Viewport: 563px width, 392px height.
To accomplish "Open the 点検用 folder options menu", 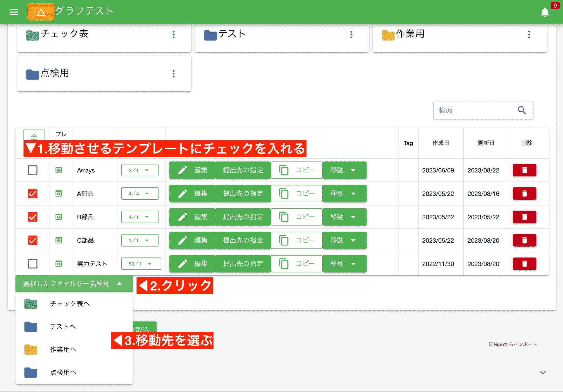I will [x=174, y=74].
